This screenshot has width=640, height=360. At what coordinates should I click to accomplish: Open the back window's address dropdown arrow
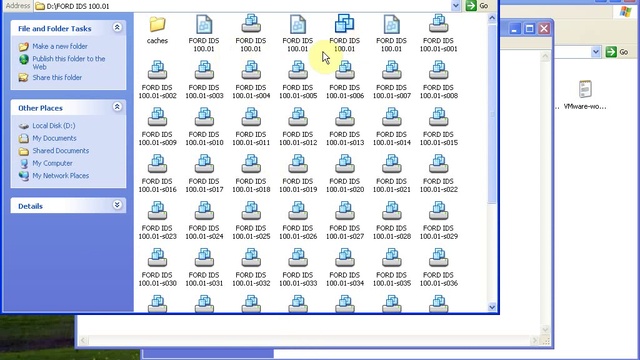[596, 52]
